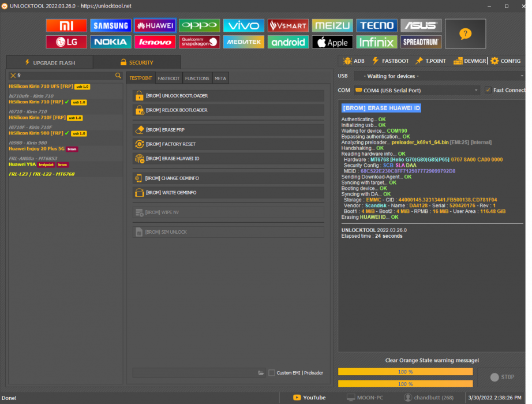Select the Asus brand logo

(x=421, y=25)
